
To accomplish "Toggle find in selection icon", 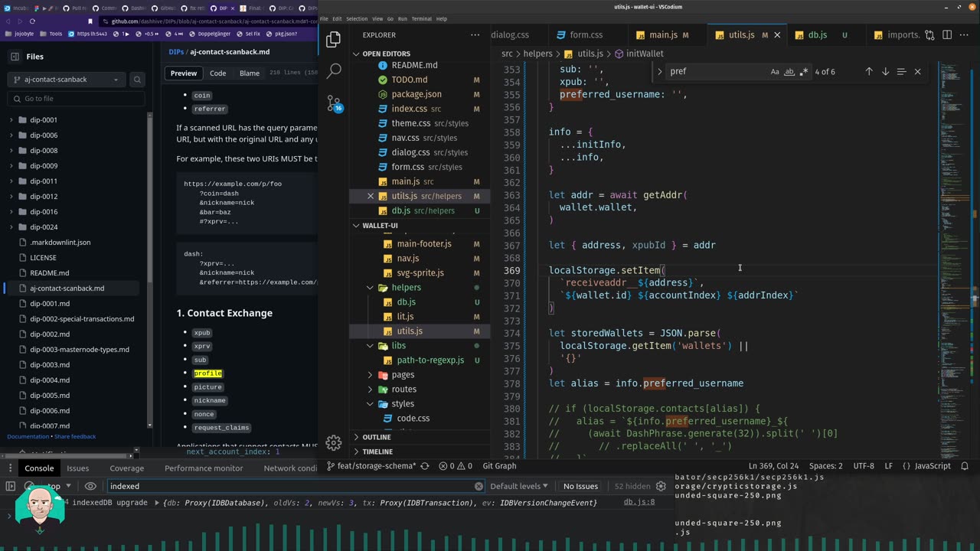I will [x=901, y=71].
